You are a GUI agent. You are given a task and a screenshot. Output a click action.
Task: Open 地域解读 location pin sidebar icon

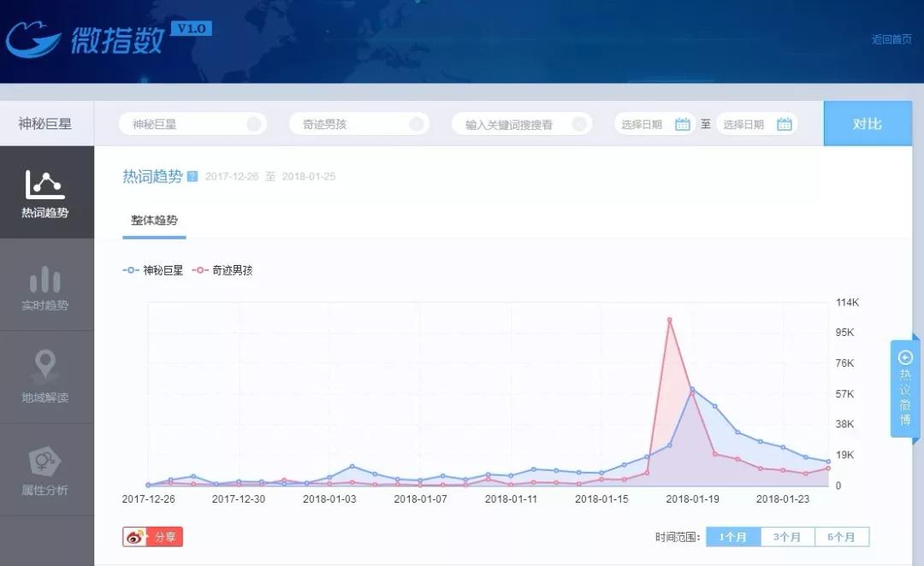[45, 368]
